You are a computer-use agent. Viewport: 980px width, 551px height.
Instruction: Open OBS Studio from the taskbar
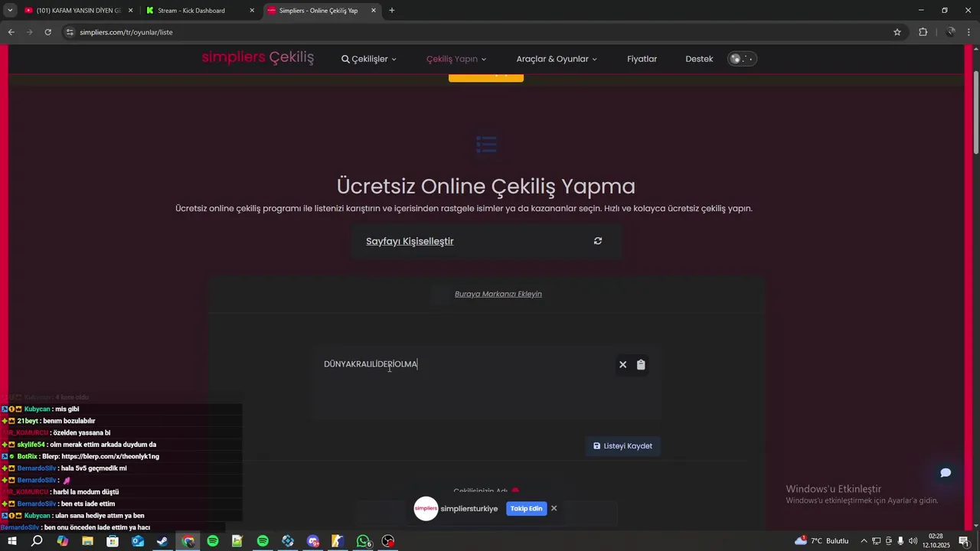[x=388, y=541]
